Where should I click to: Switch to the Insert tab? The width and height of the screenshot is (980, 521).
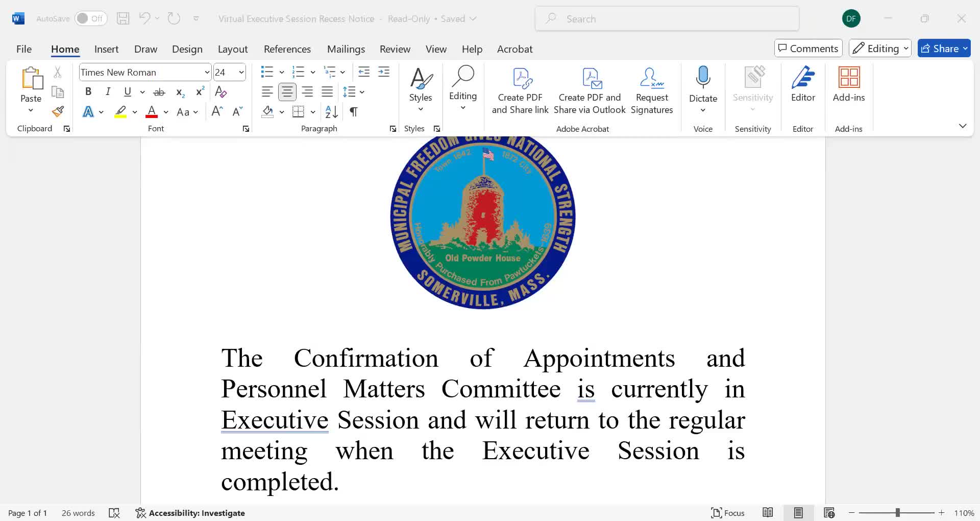point(106,49)
